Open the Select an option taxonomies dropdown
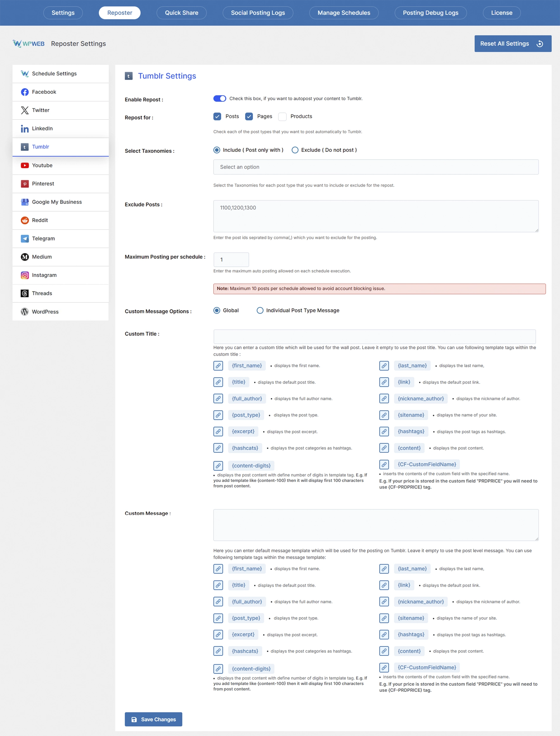This screenshot has width=560, height=736. pyautogui.click(x=376, y=167)
